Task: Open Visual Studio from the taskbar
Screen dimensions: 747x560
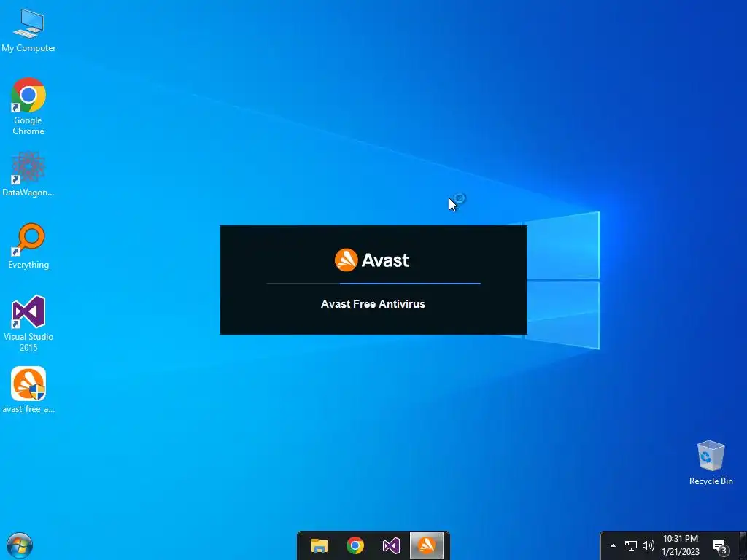Action: point(391,545)
